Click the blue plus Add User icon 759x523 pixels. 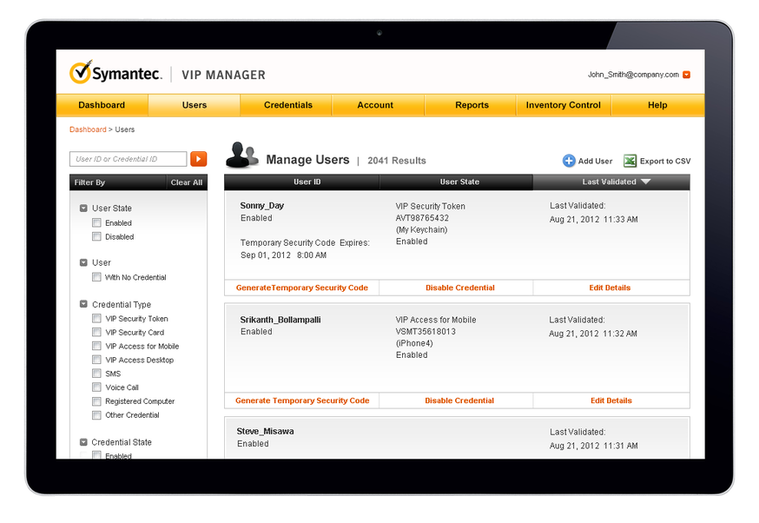tap(569, 161)
